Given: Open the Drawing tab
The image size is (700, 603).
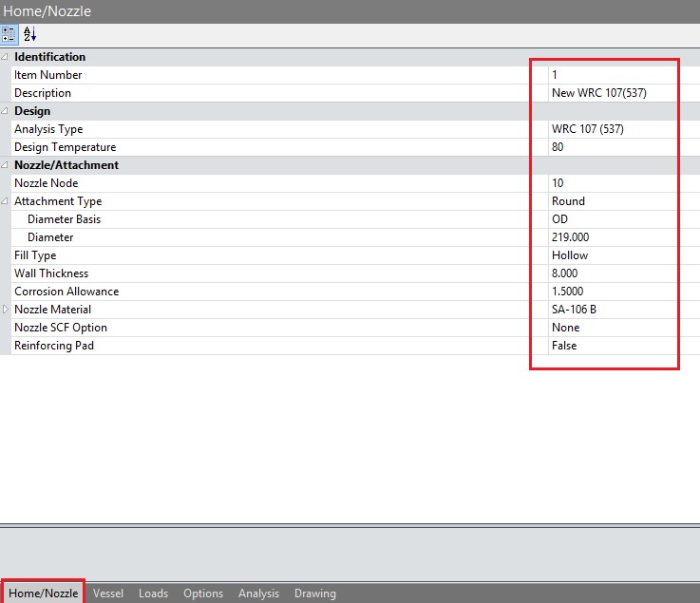Looking at the screenshot, I should [x=315, y=594].
